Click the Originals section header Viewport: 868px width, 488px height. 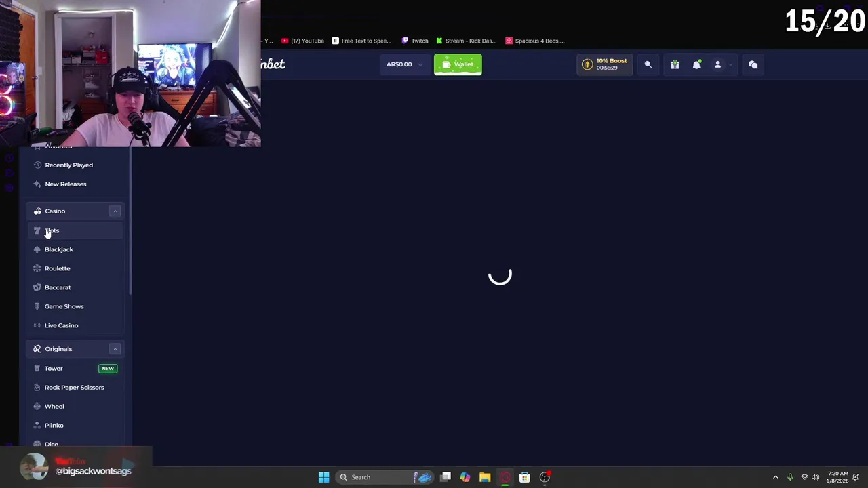tap(75, 349)
